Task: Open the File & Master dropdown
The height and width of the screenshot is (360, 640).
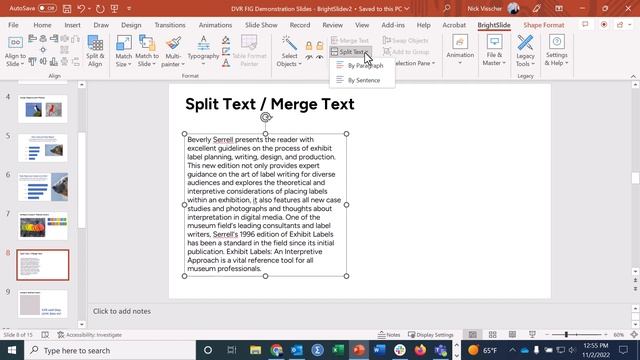Action: (494, 50)
